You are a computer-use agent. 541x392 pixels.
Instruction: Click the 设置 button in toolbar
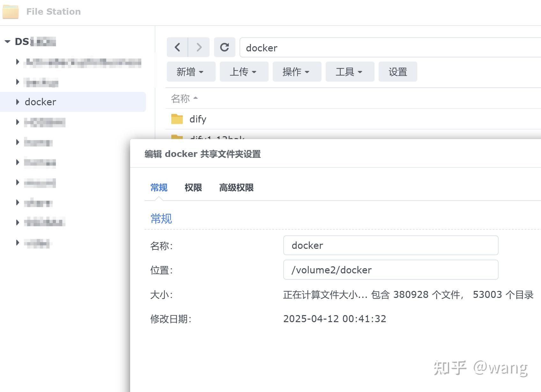pos(397,71)
